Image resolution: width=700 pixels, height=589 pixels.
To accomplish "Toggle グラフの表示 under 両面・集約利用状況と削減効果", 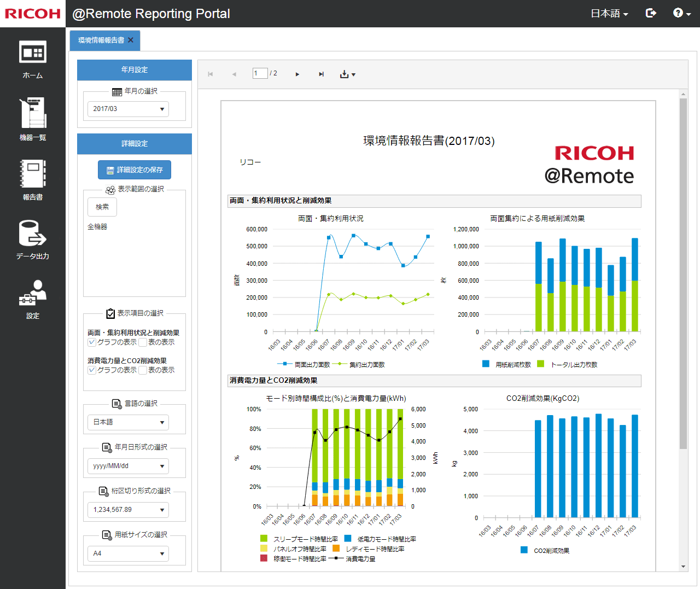I will click(x=92, y=342).
